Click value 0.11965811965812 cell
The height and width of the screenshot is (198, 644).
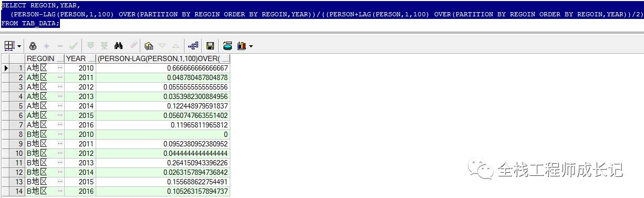coord(163,125)
